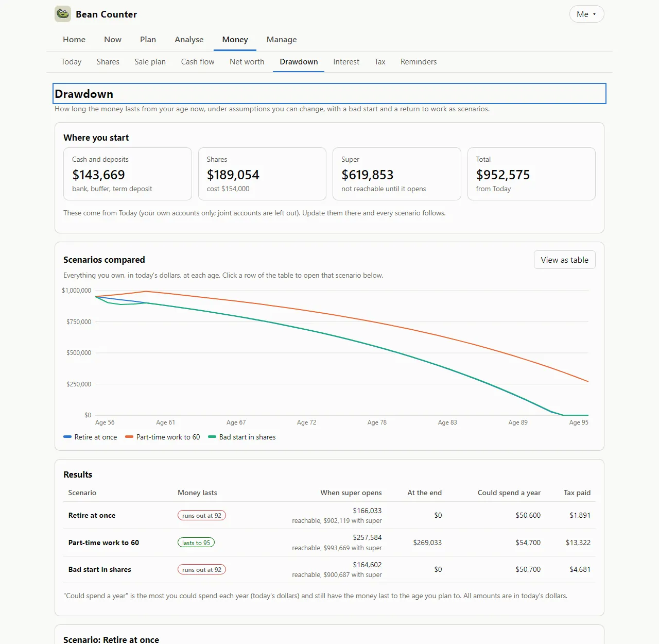Open the Plan tab
The image size is (659, 644).
148,40
